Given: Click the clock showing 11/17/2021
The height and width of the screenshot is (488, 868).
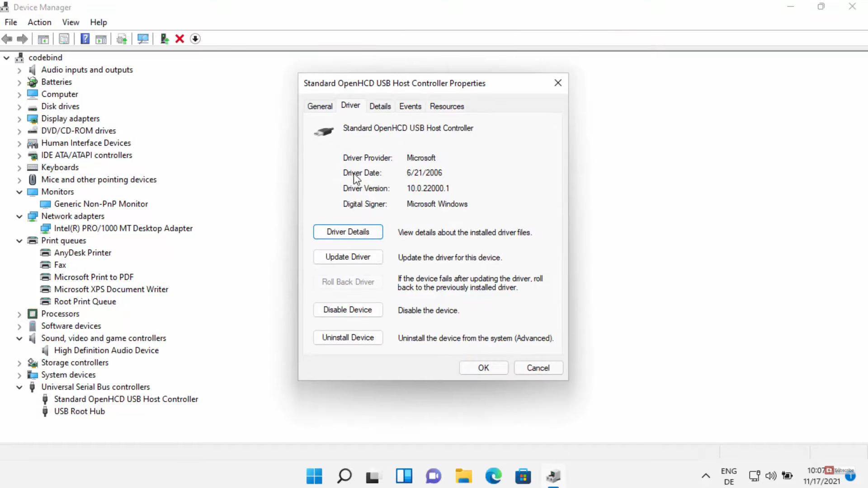Looking at the screenshot, I should (x=821, y=476).
